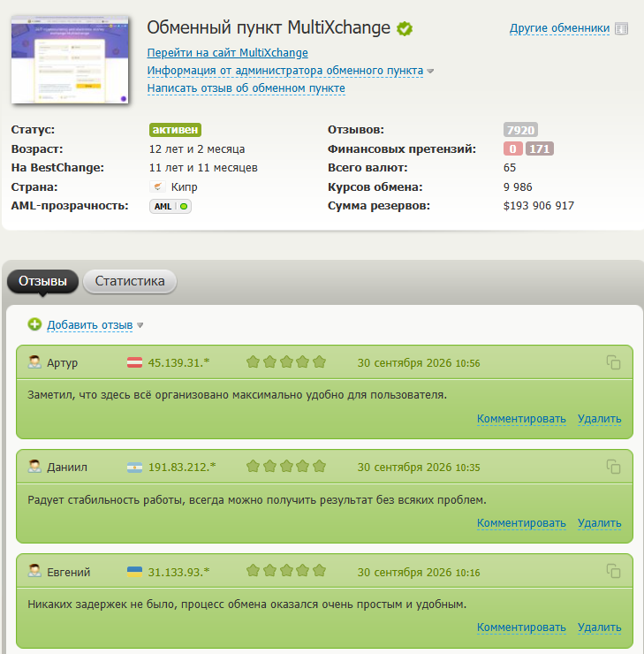Image resolution: width=644 pixels, height=654 pixels.
Task: Click Удалить on Даниил's review
Action: 599,522
